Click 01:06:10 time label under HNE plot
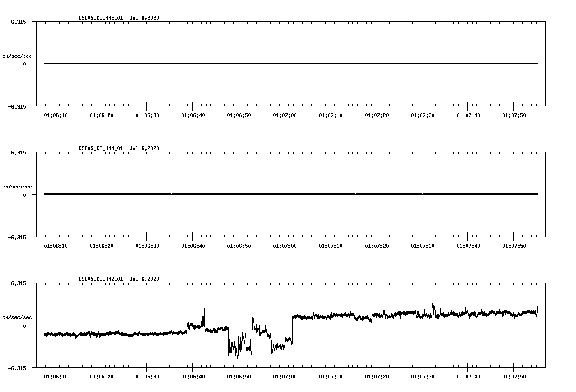The width and height of the screenshot is (576, 392). click(55, 115)
